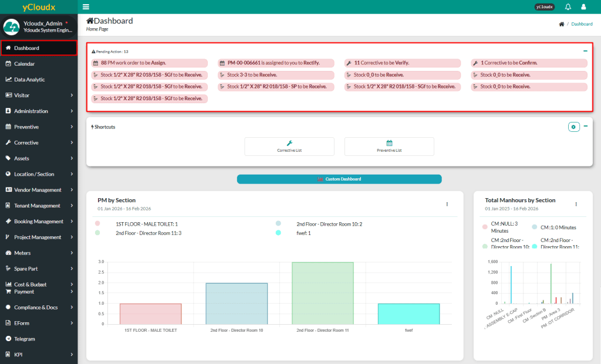601x364 pixels.
Task: Click the user profile icon in header
Action: pyautogui.click(x=583, y=7)
